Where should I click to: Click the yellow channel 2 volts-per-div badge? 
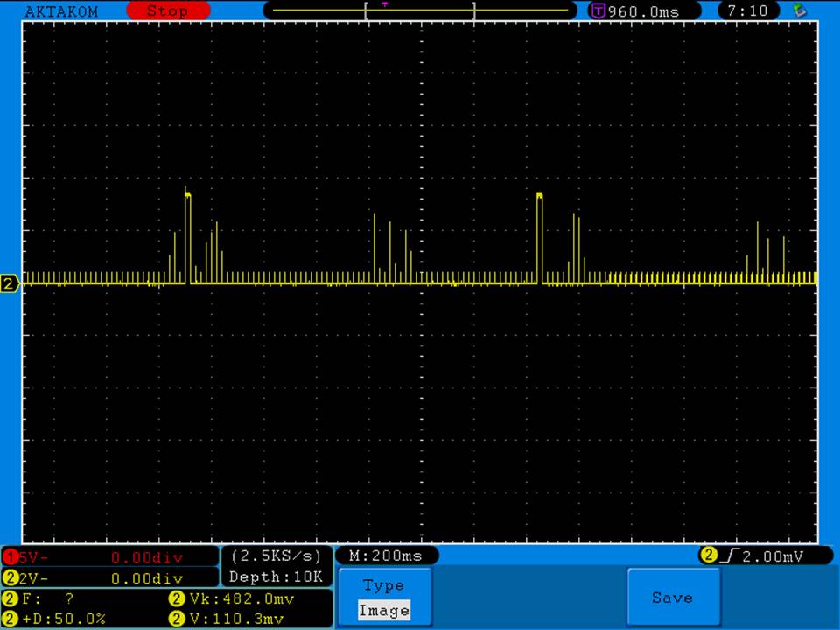[10, 578]
